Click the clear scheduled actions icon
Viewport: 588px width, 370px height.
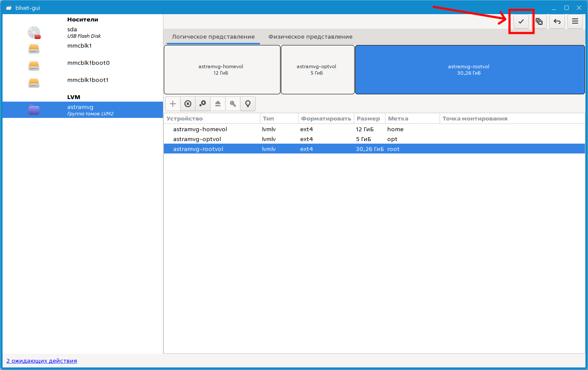coord(539,21)
